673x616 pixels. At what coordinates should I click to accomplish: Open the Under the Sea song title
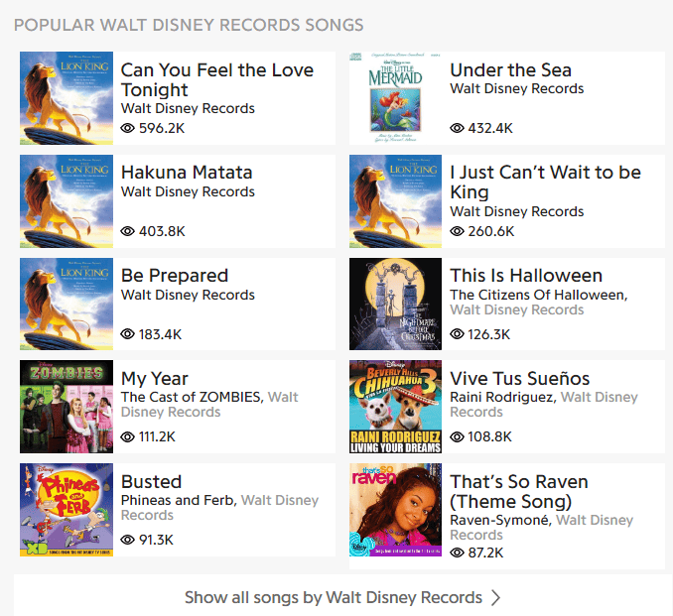(x=510, y=69)
